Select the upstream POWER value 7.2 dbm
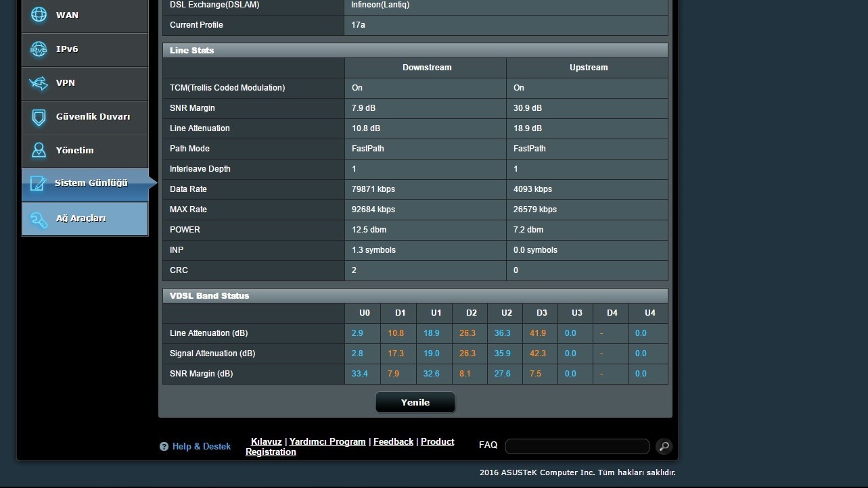 [528, 230]
